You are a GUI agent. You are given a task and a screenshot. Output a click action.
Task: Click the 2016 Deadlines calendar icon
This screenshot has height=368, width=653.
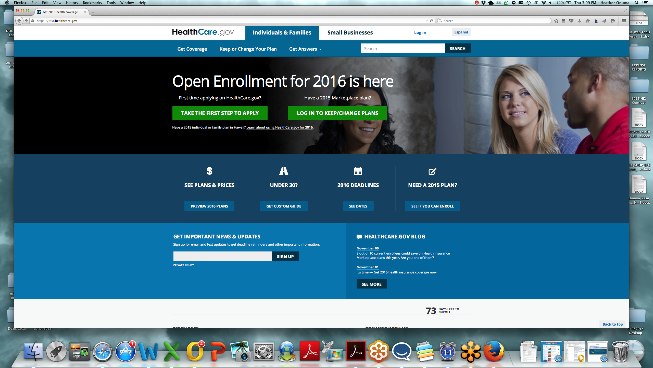click(x=358, y=171)
